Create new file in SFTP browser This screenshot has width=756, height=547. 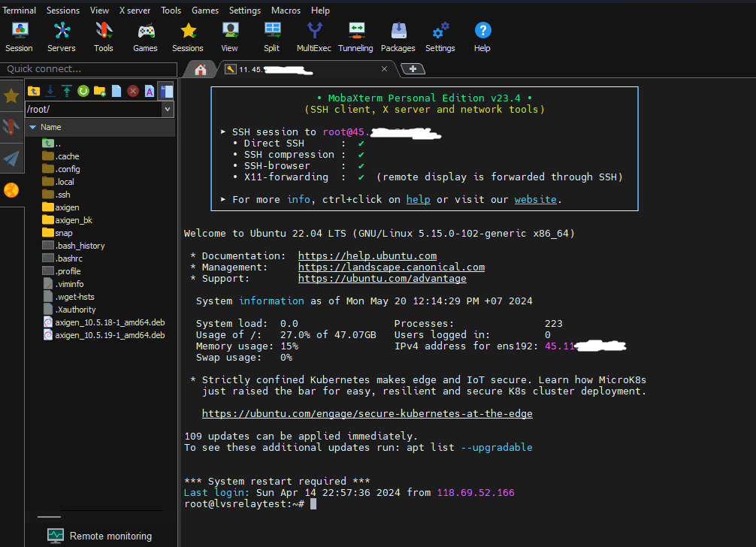point(116,91)
